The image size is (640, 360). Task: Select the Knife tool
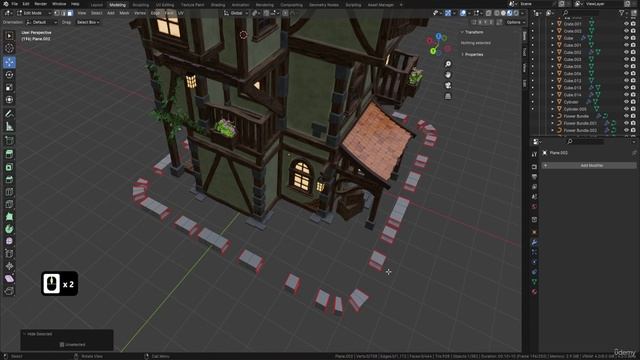pyautogui.click(x=9, y=204)
